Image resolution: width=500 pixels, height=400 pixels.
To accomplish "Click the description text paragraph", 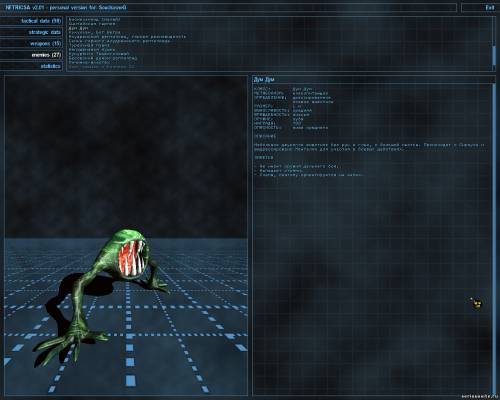I will (x=369, y=147).
